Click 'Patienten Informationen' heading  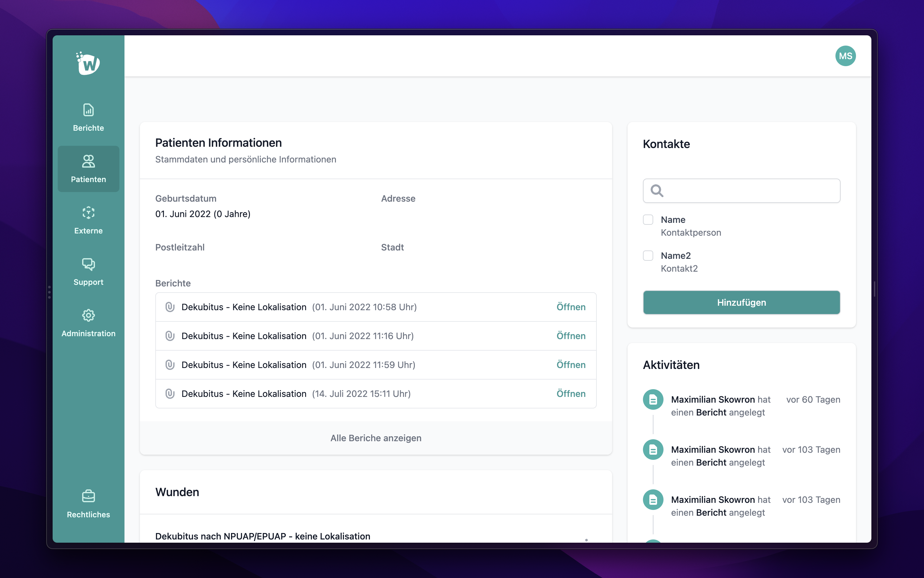coord(218,143)
